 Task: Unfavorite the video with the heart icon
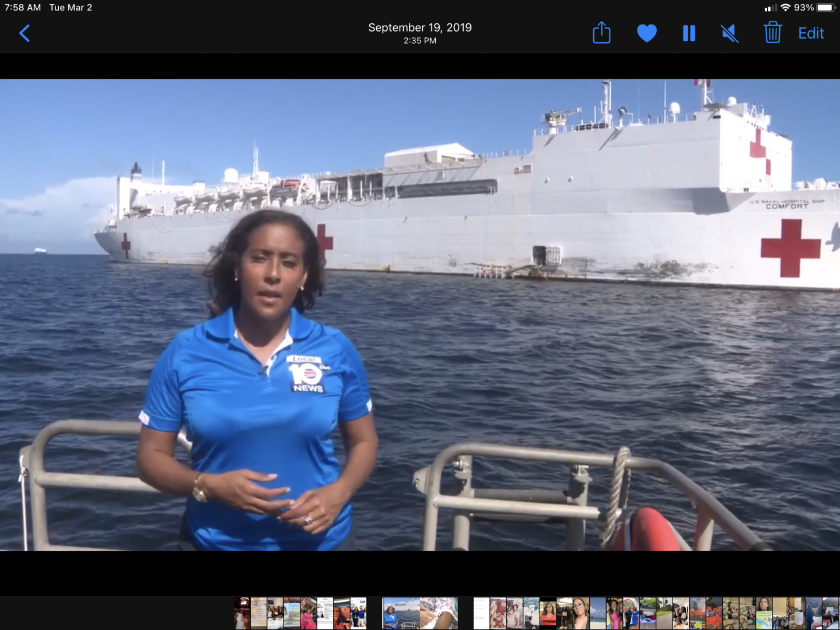[646, 33]
